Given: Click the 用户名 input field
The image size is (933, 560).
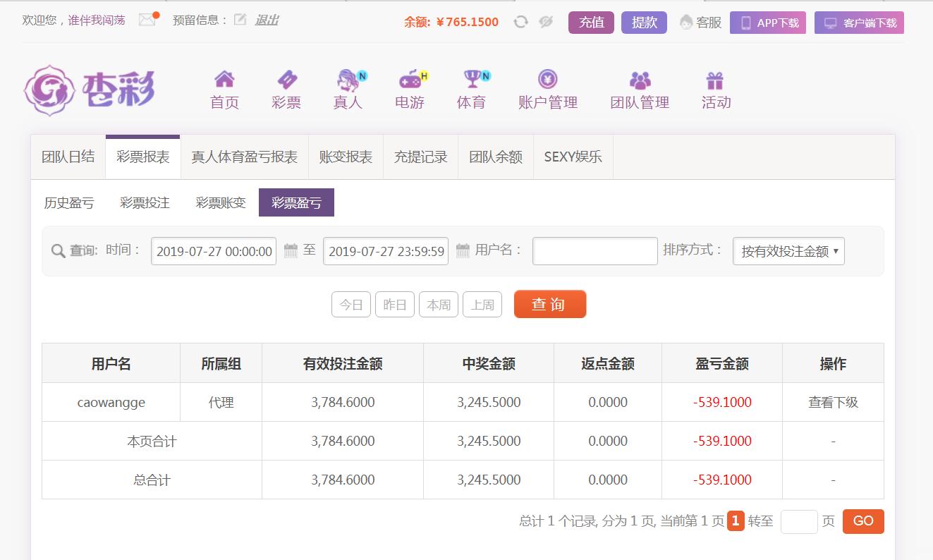Looking at the screenshot, I should point(594,251).
